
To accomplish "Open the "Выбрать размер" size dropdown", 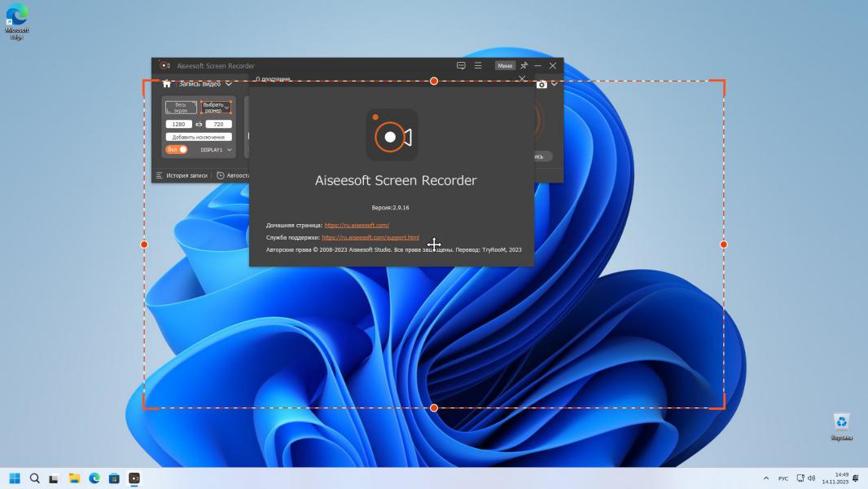I will pos(216,107).
